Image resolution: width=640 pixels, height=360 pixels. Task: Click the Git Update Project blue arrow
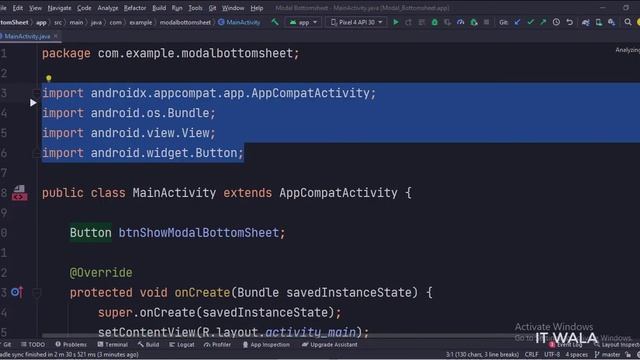click(x=517, y=22)
